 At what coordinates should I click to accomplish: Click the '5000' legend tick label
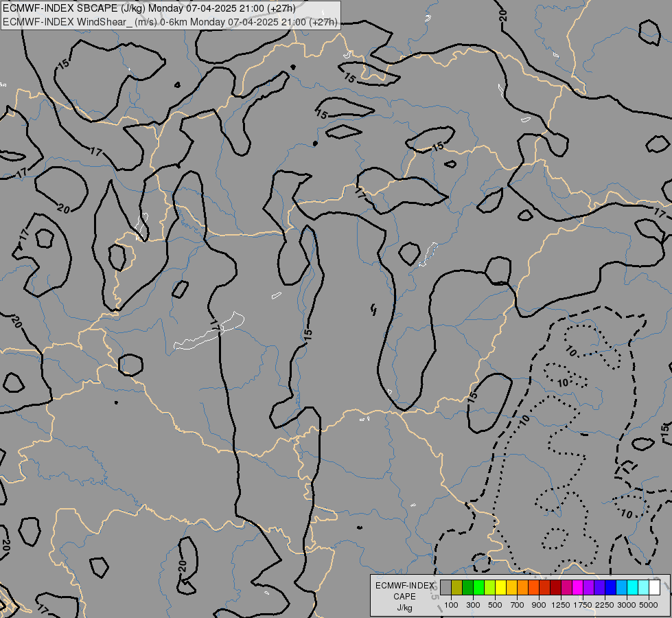click(x=649, y=605)
